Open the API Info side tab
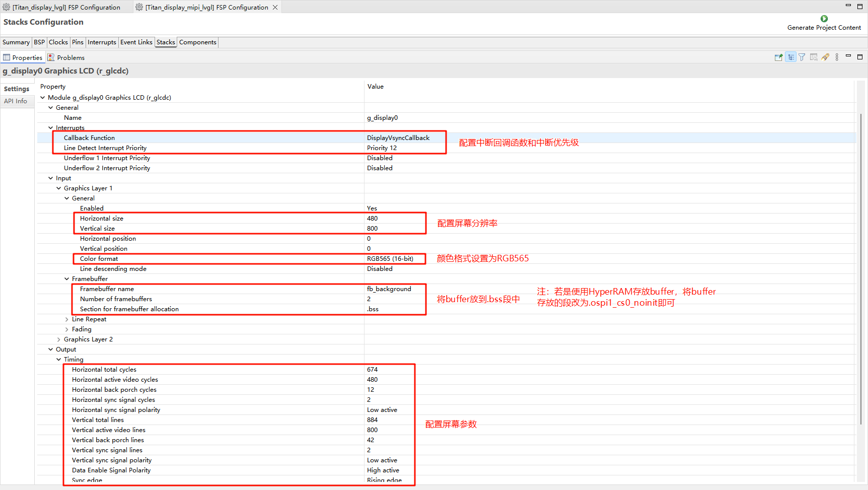 16,101
